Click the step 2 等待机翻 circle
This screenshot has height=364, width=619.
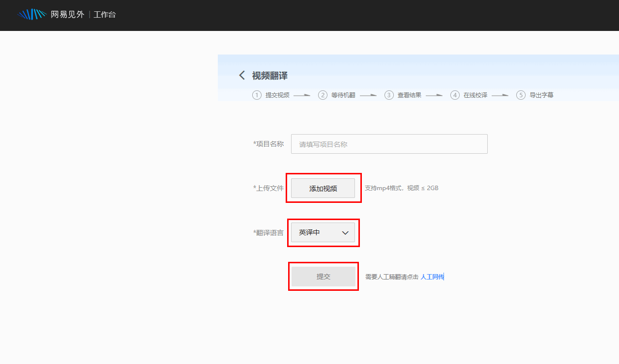coord(323,95)
